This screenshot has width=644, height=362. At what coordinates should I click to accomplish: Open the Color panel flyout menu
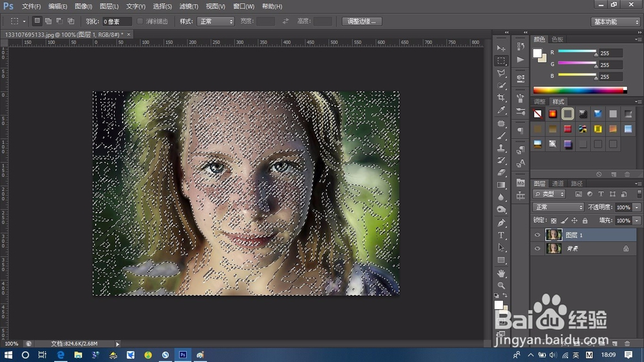(x=638, y=39)
